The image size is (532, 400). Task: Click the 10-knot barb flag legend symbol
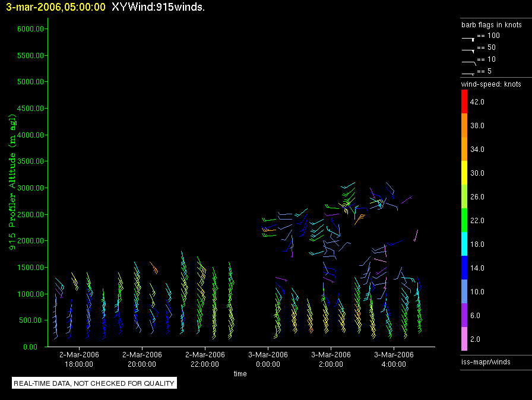(x=468, y=61)
